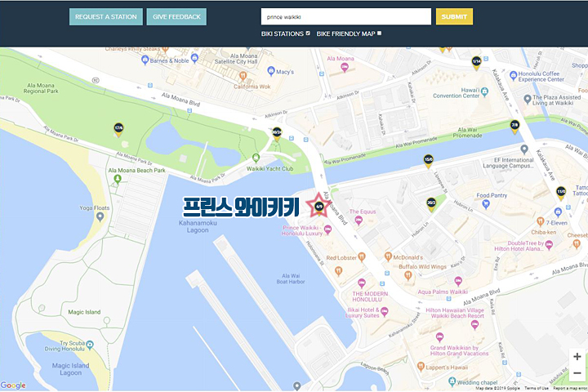Click the Request a Station button

(106, 16)
